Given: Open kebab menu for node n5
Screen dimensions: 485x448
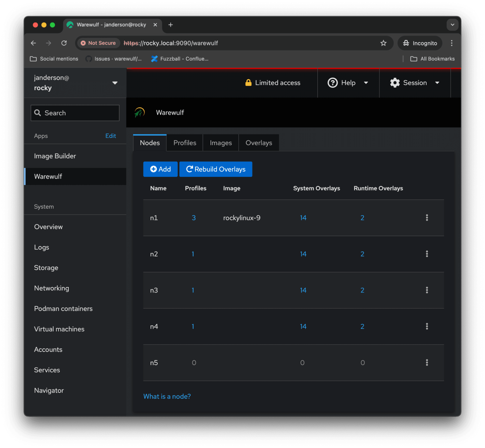Looking at the screenshot, I should (x=427, y=363).
